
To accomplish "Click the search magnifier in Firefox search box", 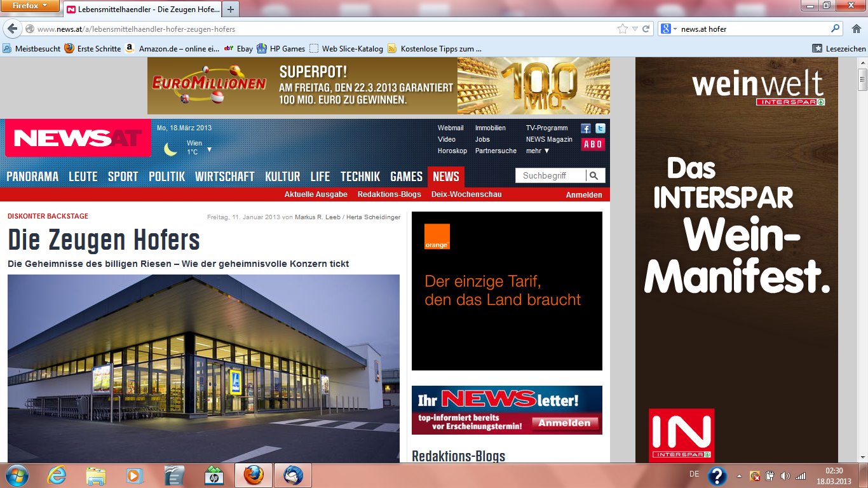I will 836,29.
